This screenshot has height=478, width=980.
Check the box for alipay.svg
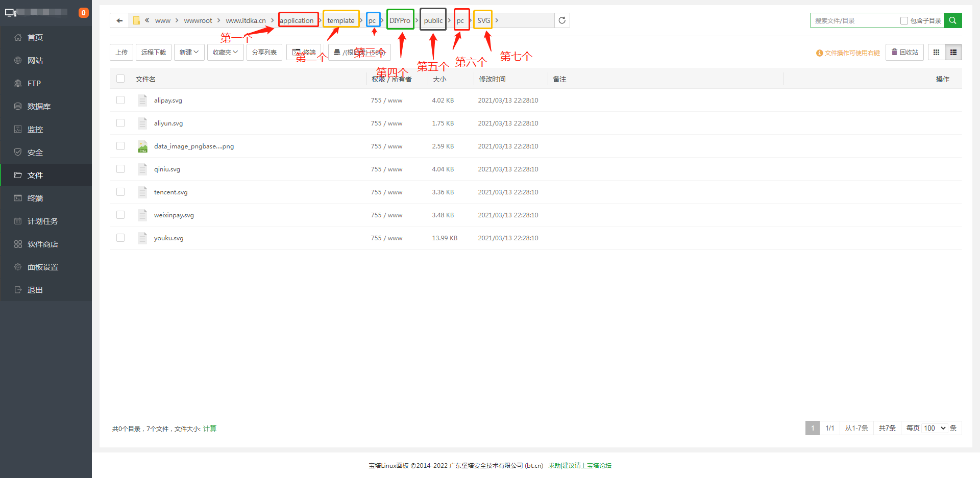[120, 100]
